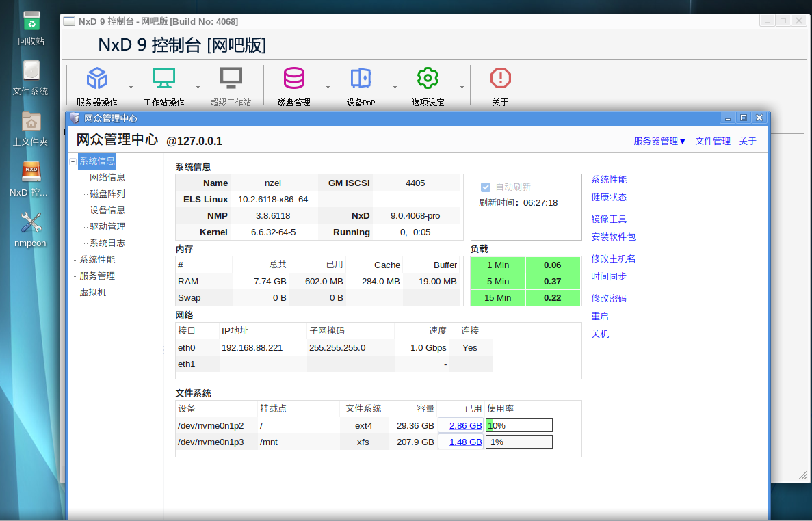The width and height of the screenshot is (812, 521).
Task: Click /dev/nvme0n1p3 device cell
Action: (x=211, y=442)
